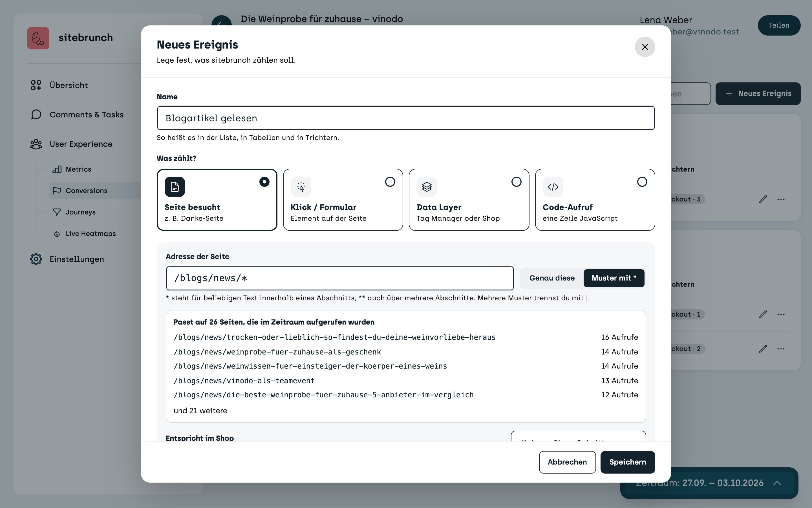Click the 16 Aufrufe count
Image resolution: width=812 pixels, height=508 pixels.
pos(619,337)
